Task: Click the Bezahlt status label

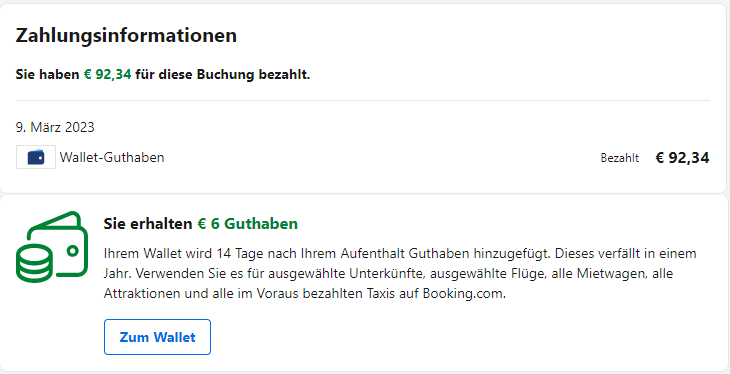Action: point(620,158)
